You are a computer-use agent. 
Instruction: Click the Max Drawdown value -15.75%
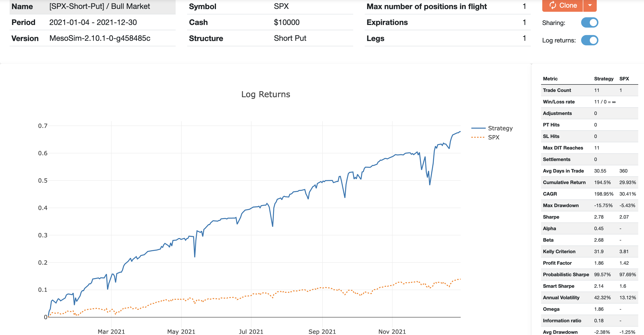(x=603, y=205)
